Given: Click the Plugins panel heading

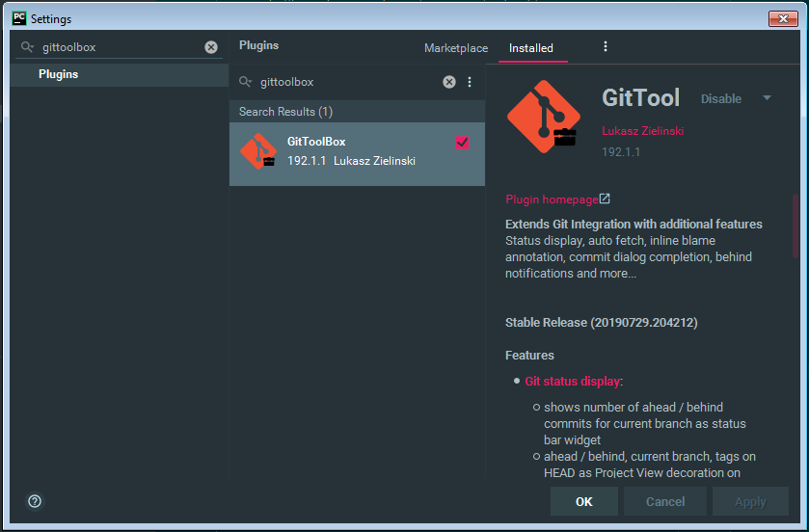Looking at the screenshot, I should pyautogui.click(x=259, y=45).
